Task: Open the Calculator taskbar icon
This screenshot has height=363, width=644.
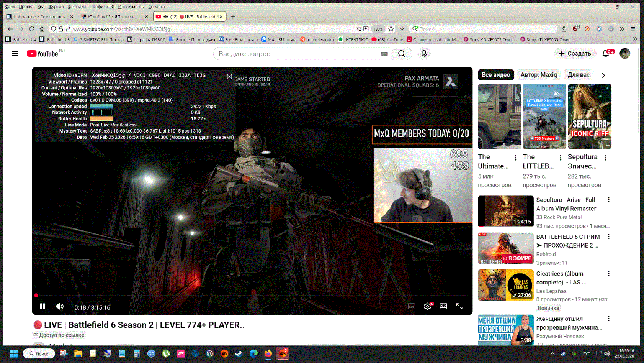Action: coord(137,353)
